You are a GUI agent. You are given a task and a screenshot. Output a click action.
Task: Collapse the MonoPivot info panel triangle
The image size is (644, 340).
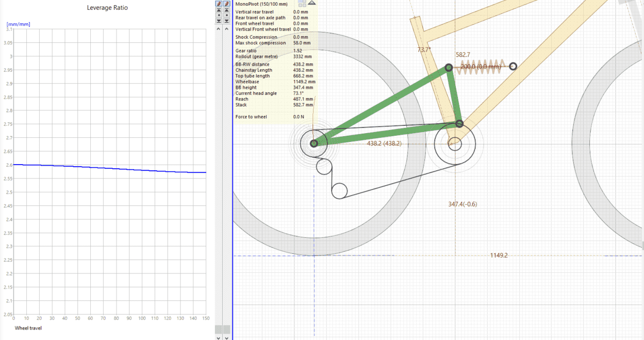(311, 3)
